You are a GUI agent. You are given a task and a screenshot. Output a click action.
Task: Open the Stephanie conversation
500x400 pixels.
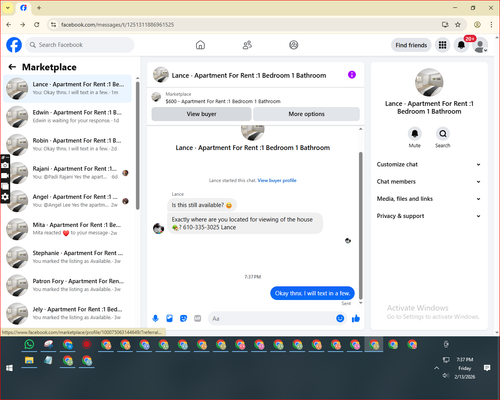point(67,257)
